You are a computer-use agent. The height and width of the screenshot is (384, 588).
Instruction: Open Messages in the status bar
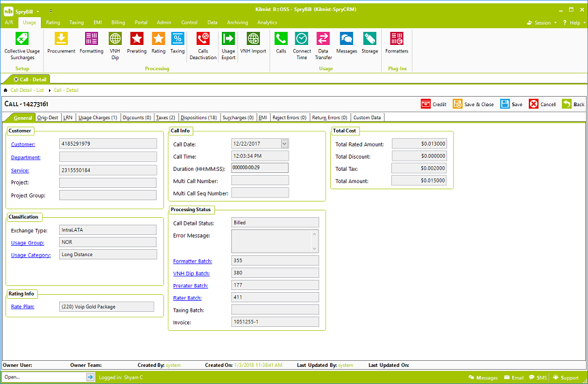[x=483, y=378]
